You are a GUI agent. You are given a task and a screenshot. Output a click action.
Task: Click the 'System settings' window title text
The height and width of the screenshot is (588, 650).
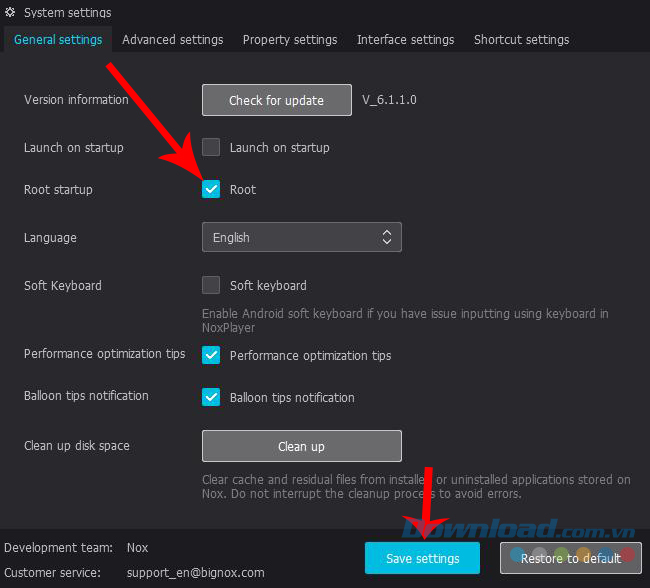point(68,12)
